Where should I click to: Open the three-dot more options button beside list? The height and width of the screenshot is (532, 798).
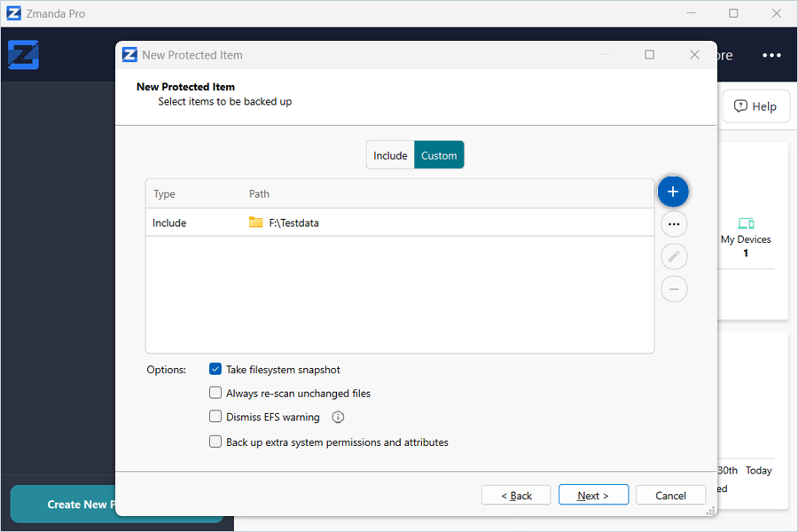674,224
